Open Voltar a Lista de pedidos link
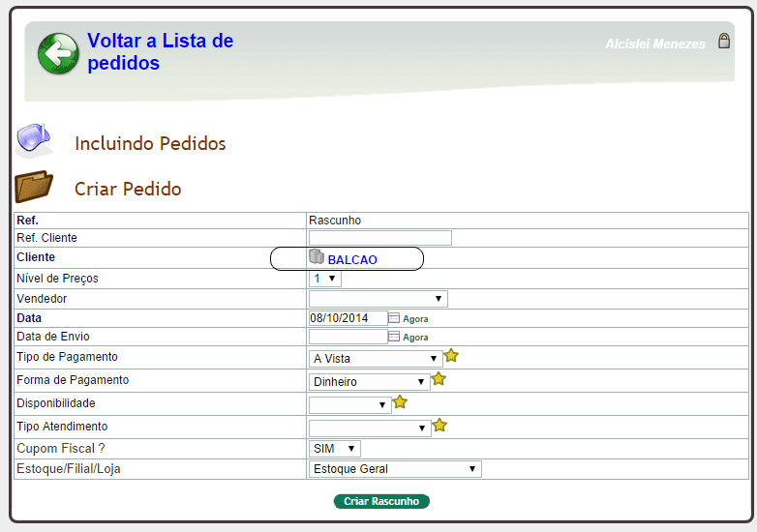Image resolution: width=757 pixels, height=532 pixels. click(x=160, y=51)
